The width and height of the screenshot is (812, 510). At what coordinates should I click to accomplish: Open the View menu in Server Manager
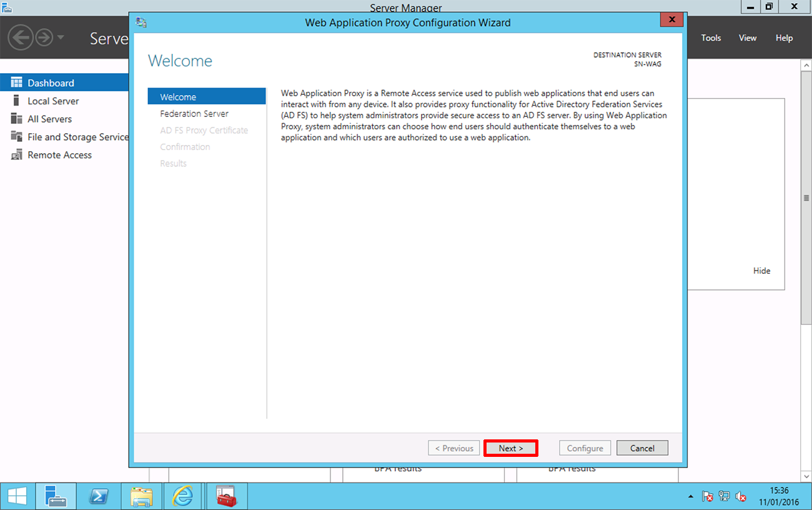748,38
